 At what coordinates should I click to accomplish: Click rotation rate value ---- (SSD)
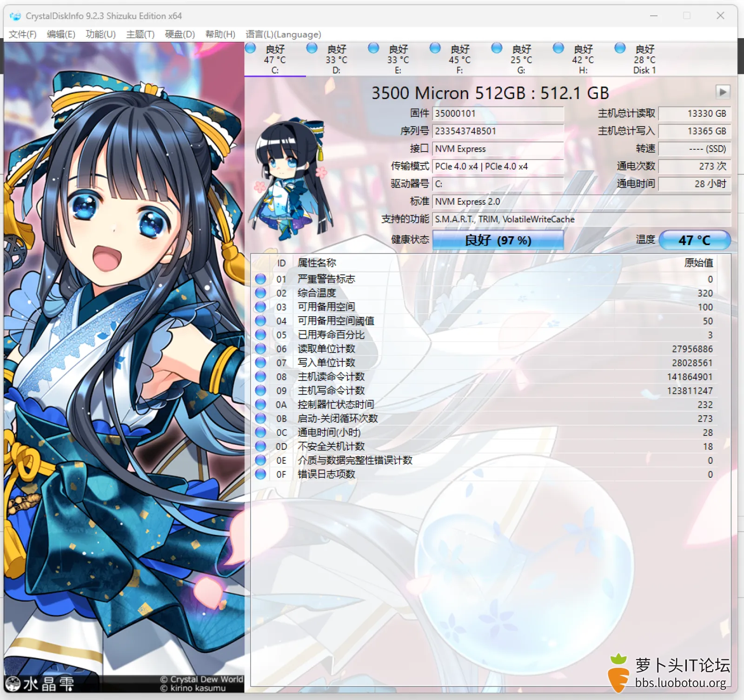click(695, 149)
